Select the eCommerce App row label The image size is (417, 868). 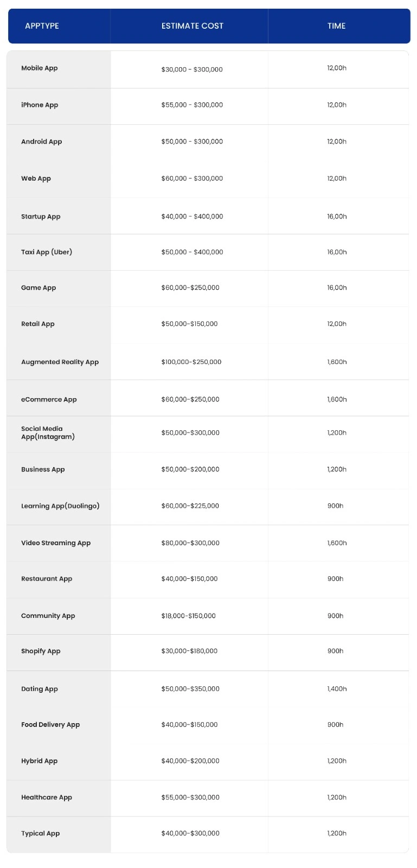49,400
